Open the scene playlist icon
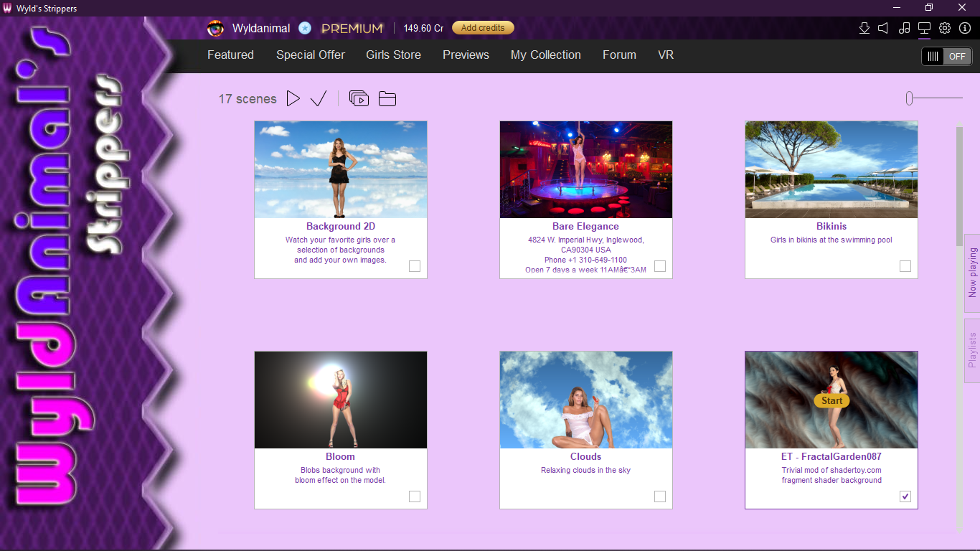This screenshot has height=551, width=980. [359, 99]
